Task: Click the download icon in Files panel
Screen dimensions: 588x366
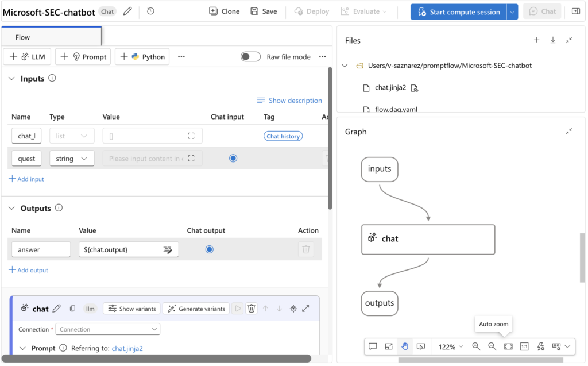Action: coord(552,40)
